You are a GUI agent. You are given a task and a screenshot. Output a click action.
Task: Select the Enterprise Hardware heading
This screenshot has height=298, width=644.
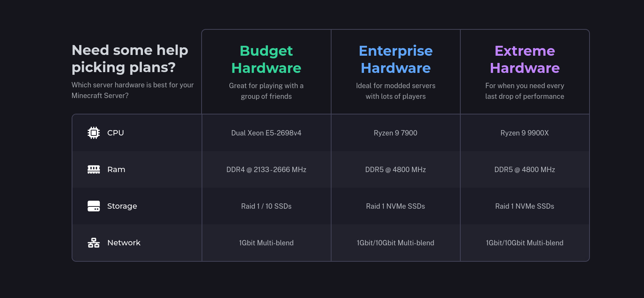396,59
